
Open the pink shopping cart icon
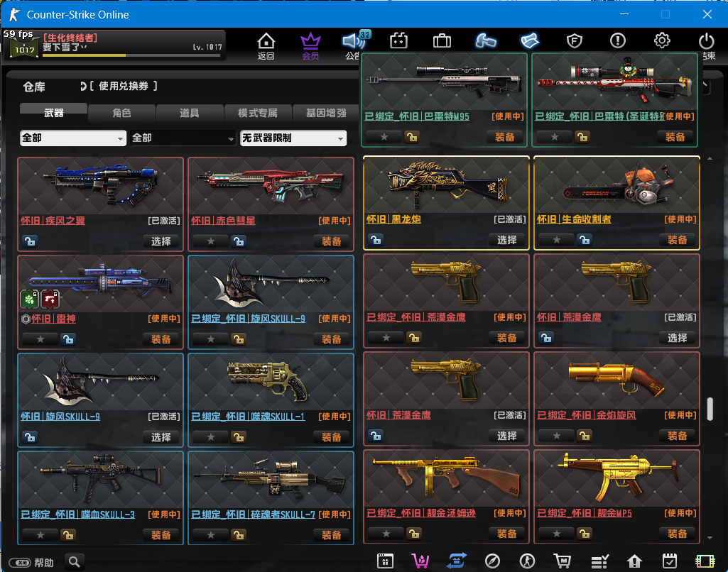(420, 561)
